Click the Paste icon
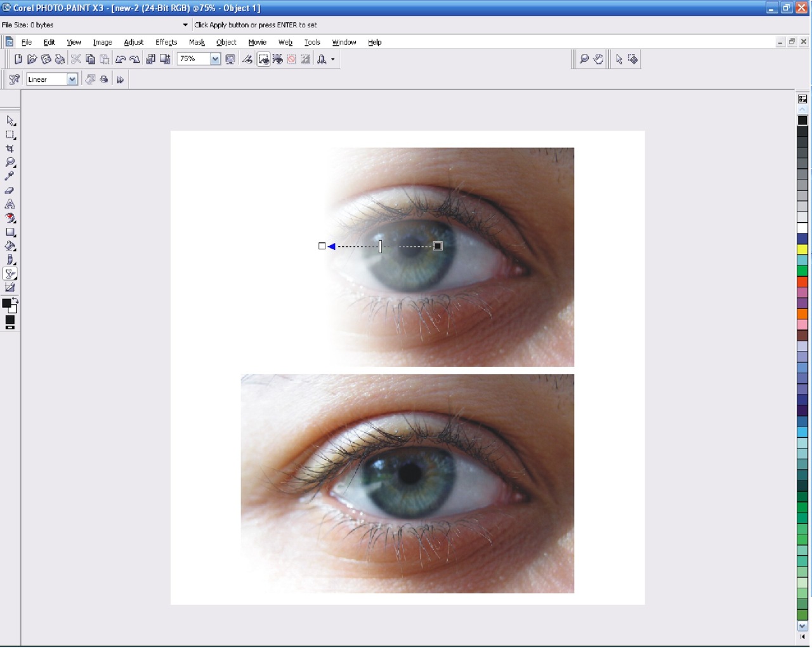812x648 pixels. [x=104, y=59]
